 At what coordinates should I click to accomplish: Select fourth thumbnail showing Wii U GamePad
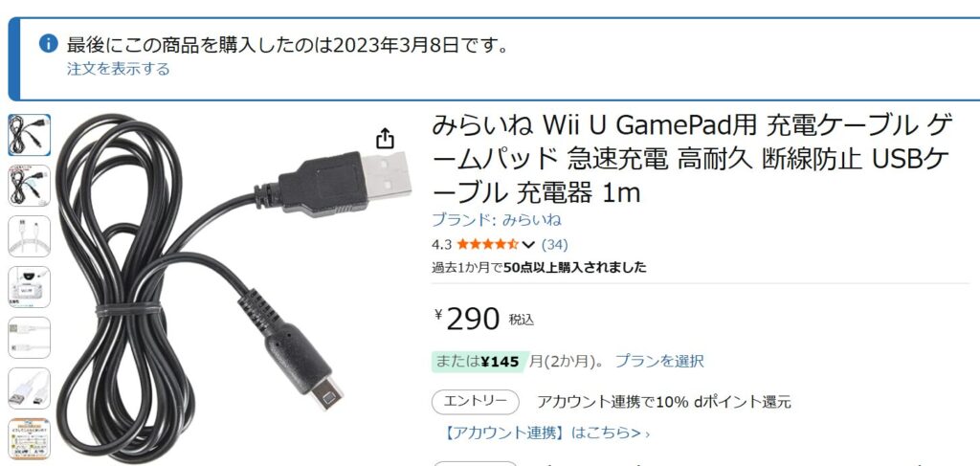click(x=30, y=287)
